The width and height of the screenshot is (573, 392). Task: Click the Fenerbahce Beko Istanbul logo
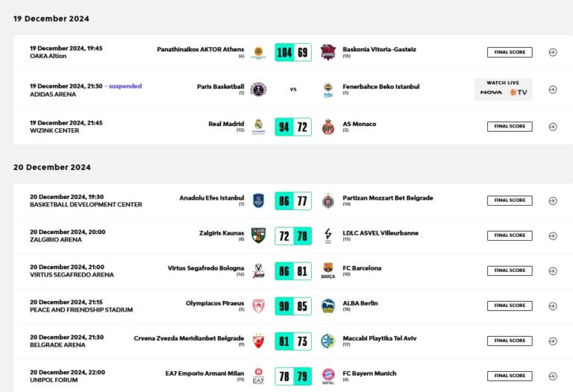point(328,89)
